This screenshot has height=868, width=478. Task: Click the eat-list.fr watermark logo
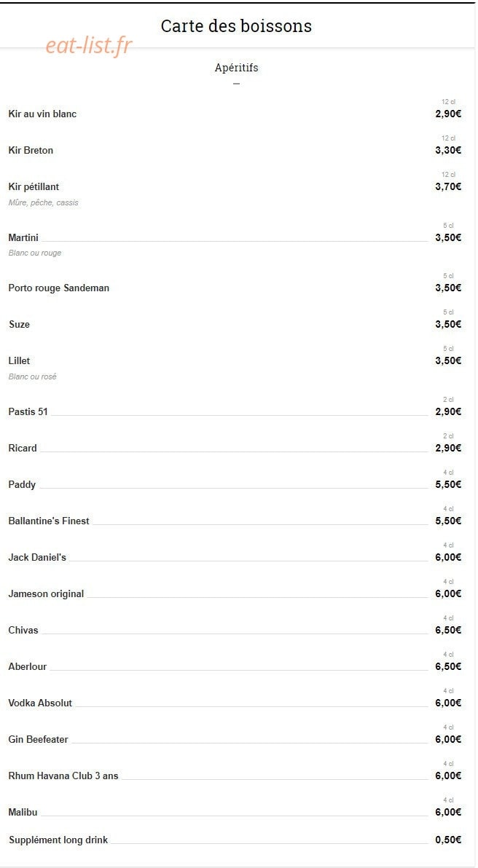pos(89,46)
